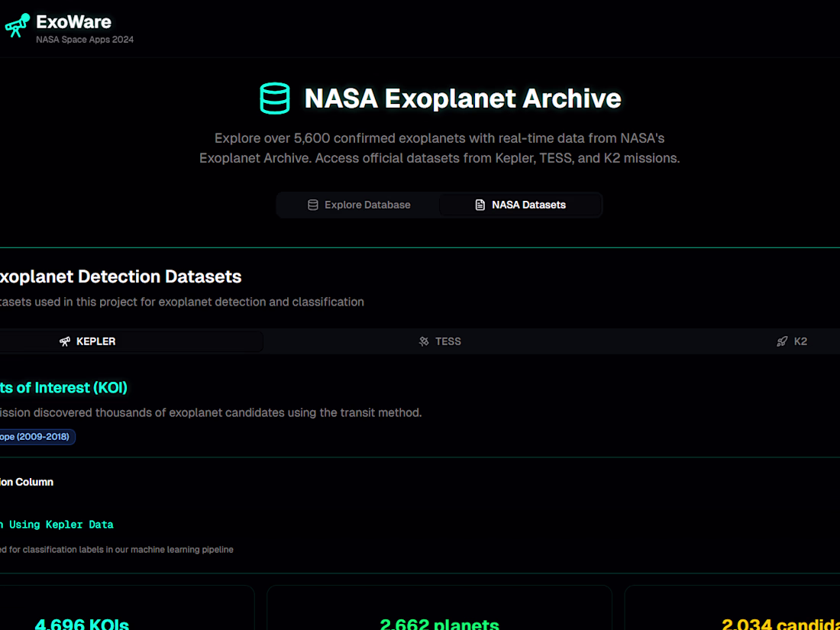Click the NASA Space Apps 2024 subtitle

(x=85, y=39)
